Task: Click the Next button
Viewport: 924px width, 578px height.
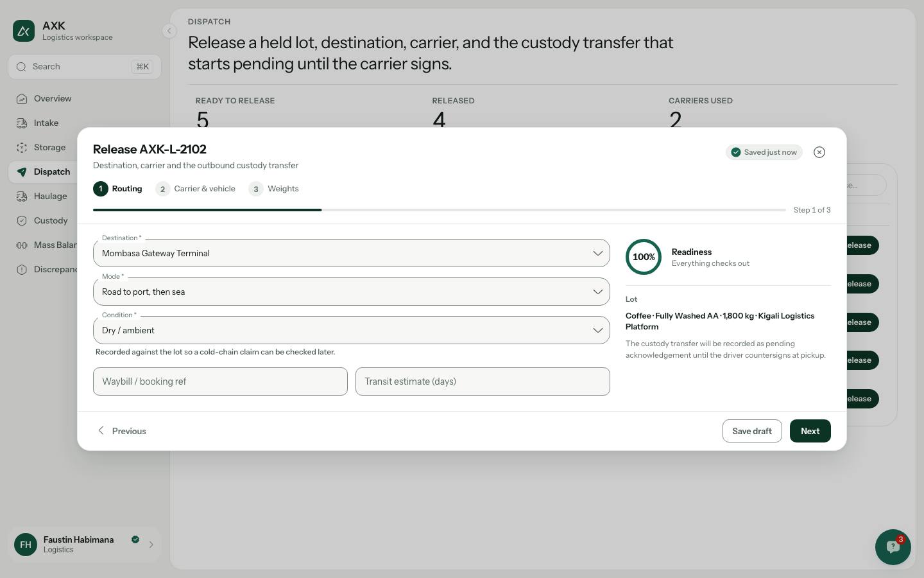Action: (810, 431)
